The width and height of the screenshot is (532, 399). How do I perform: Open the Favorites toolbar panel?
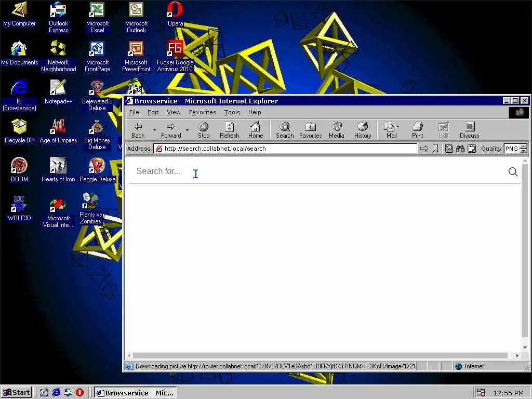point(311,130)
